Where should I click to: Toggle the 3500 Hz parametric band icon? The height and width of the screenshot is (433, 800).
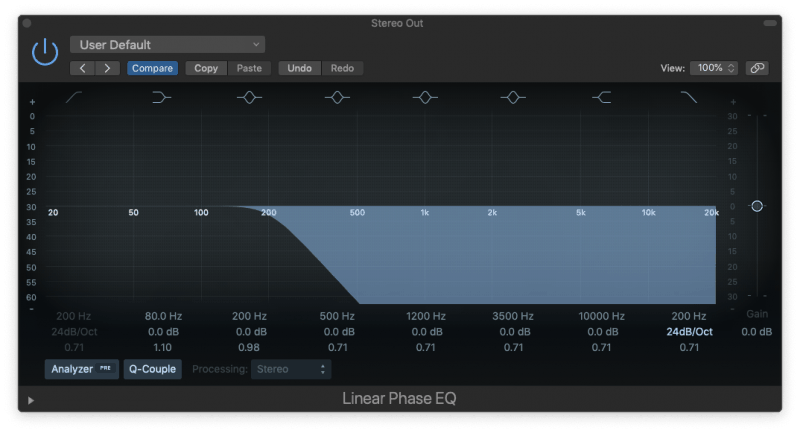click(x=513, y=97)
